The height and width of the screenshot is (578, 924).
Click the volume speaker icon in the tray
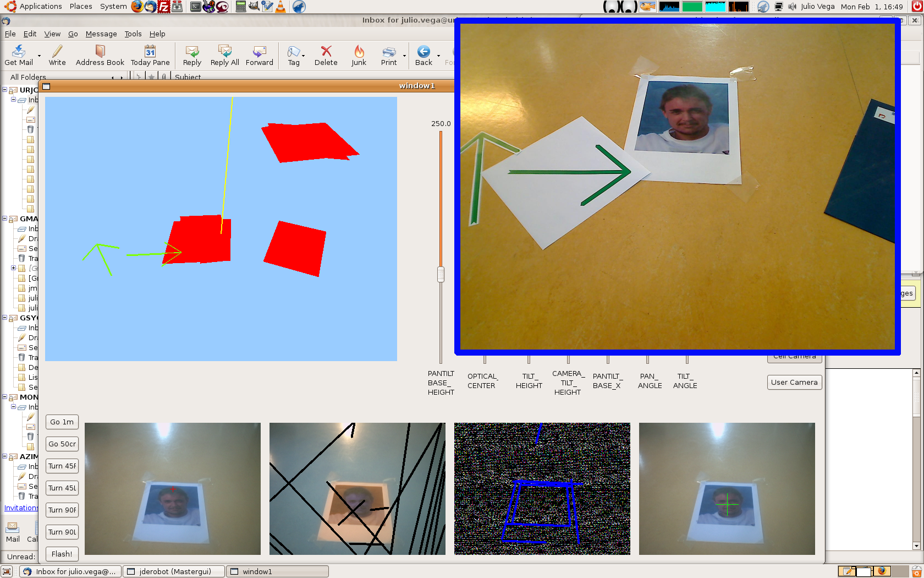click(792, 7)
